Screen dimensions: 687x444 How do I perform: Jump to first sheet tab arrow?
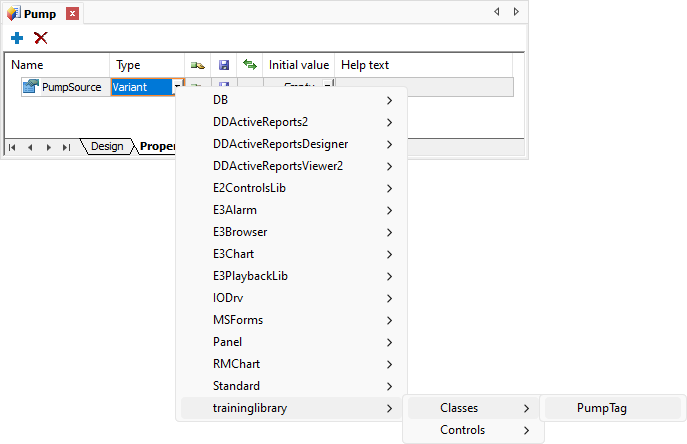coord(13,147)
